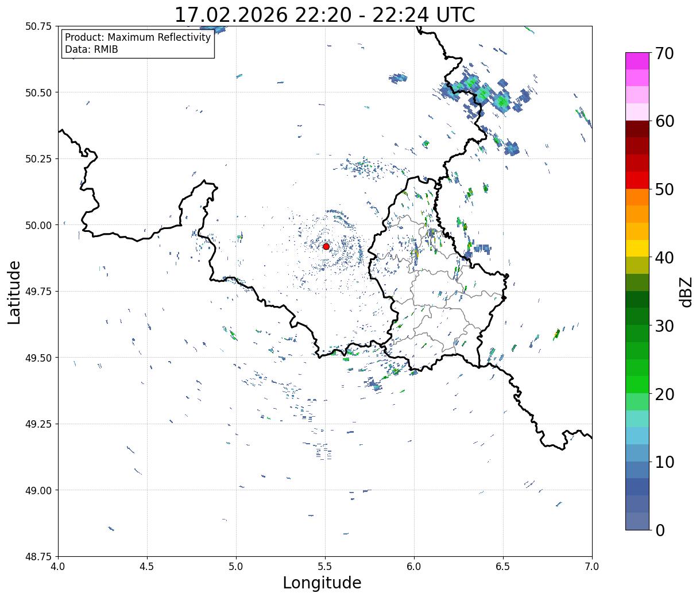Click the latitude tick label 49.50
The image size is (700, 597).
tap(38, 358)
